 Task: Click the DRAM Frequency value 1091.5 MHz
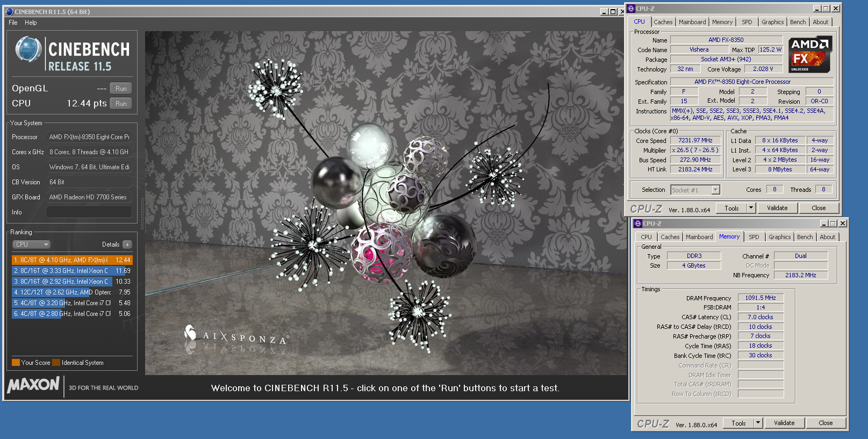tap(761, 298)
